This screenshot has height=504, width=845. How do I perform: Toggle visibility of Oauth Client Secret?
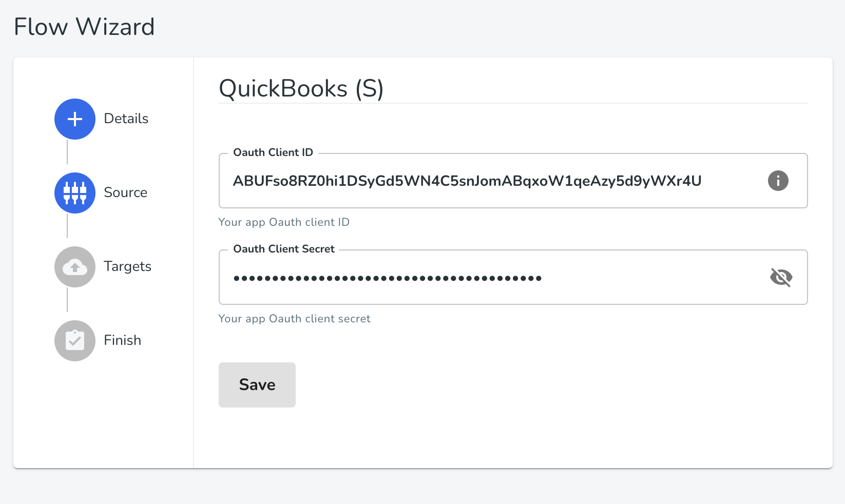pos(781,277)
